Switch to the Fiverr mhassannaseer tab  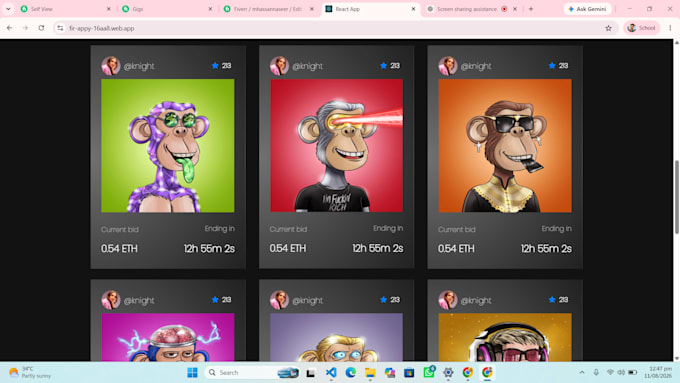(x=268, y=9)
